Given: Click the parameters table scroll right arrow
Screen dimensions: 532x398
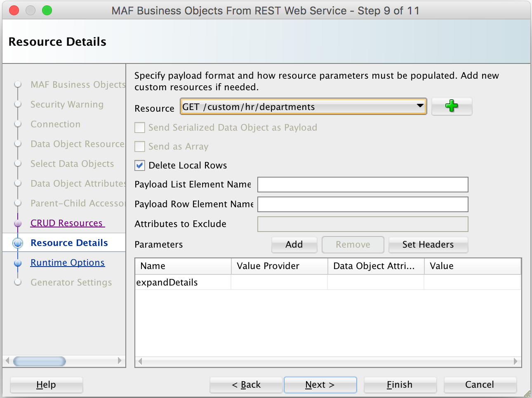Looking at the screenshot, I should 516,361.
